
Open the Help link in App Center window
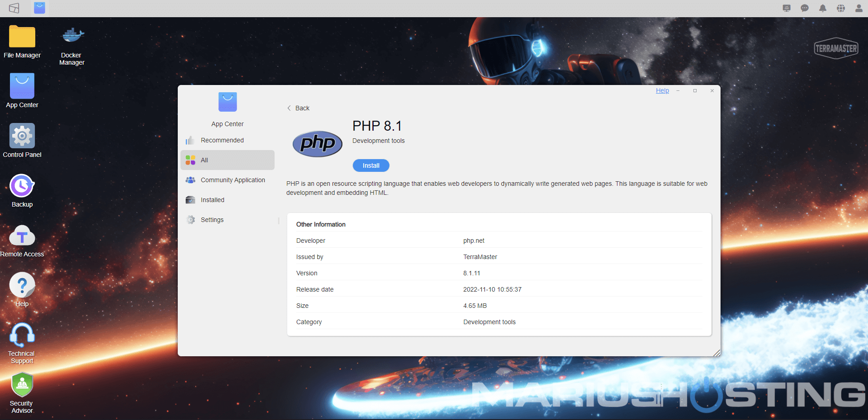coord(662,90)
